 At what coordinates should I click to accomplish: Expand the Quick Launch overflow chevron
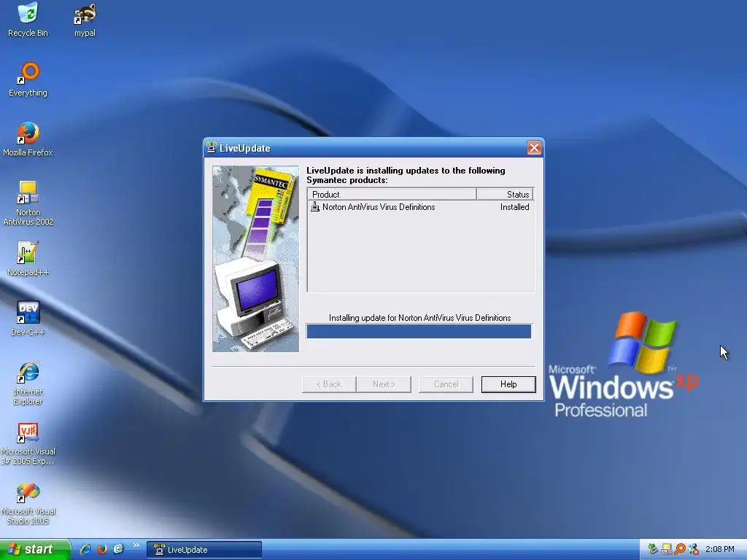click(x=136, y=545)
